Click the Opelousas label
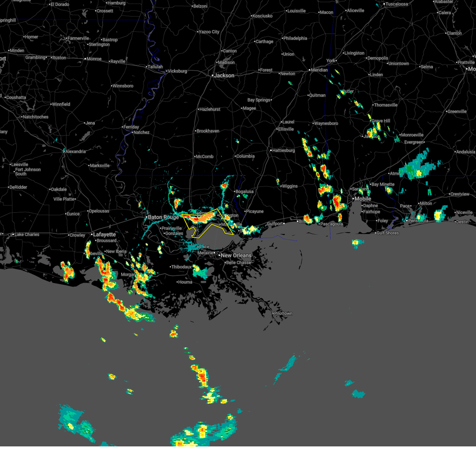The image size is (476, 476). pos(99,211)
